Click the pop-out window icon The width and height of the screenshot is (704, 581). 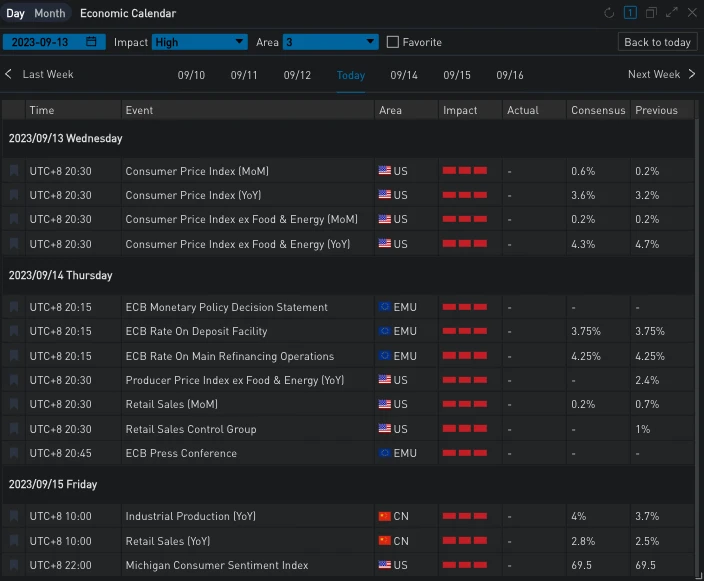tap(651, 13)
